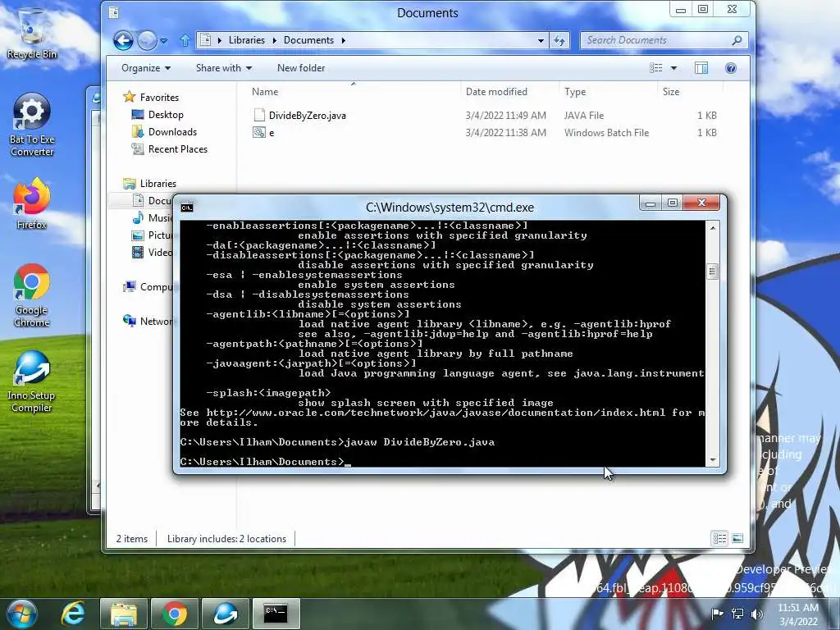Click Documents window folder icon in title bar
This screenshot has width=840, height=630.
coord(113,12)
